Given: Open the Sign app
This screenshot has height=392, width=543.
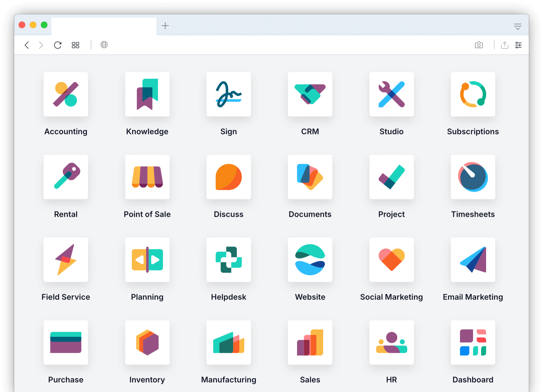Looking at the screenshot, I should pos(228,94).
